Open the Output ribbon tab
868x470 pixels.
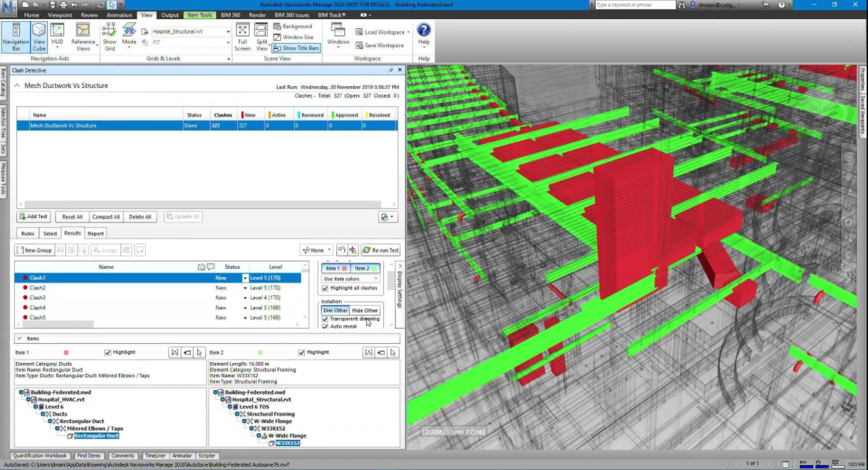[170, 15]
